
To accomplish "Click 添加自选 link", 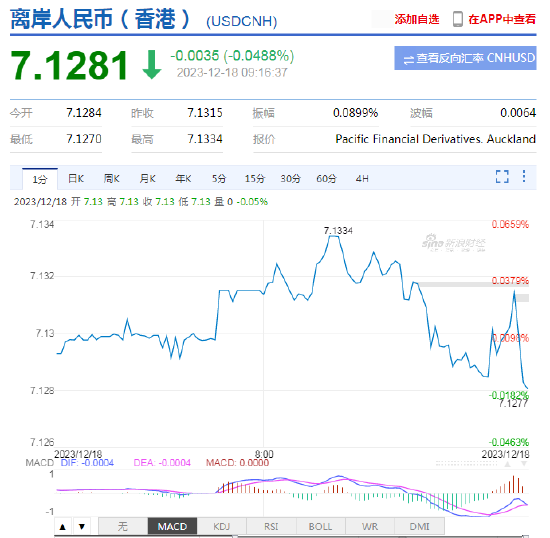I will (x=417, y=19).
